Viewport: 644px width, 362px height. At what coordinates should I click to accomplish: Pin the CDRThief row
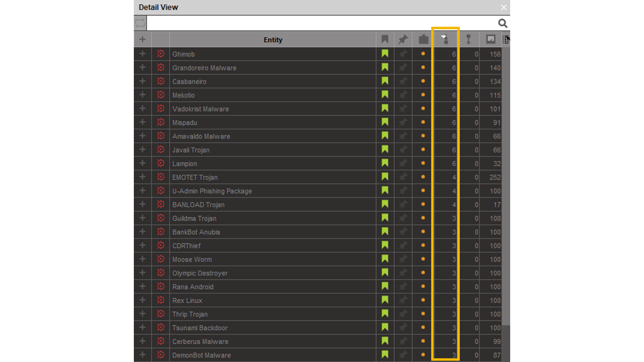pos(403,245)
